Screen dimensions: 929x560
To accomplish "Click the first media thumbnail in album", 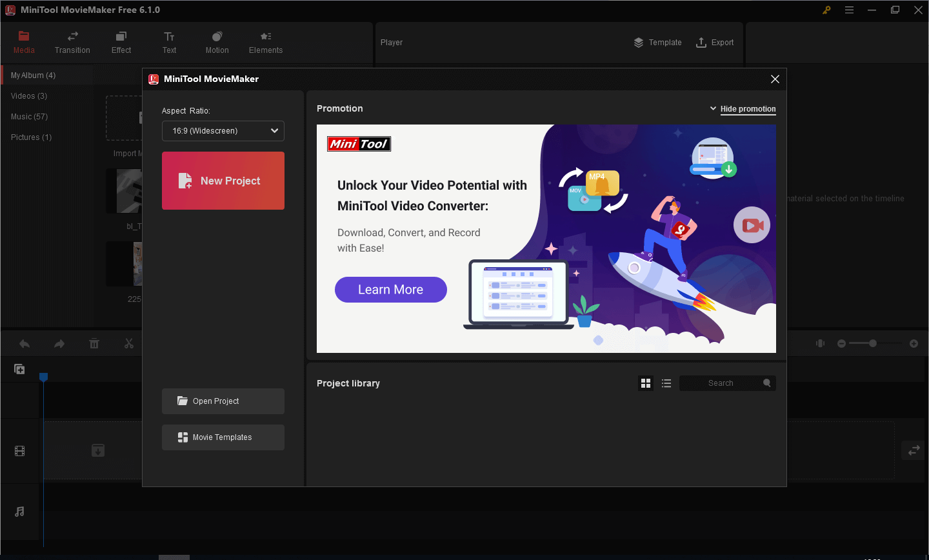I will click(x=124, y=191).
